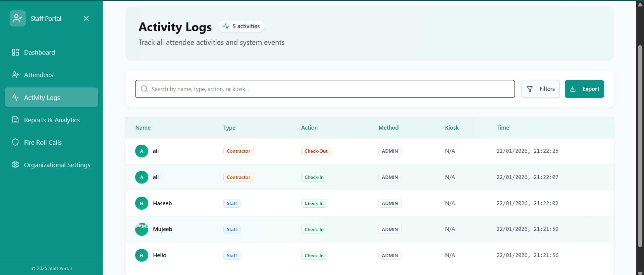Click ali avatar in 21:22:07 row

[142, 177]
